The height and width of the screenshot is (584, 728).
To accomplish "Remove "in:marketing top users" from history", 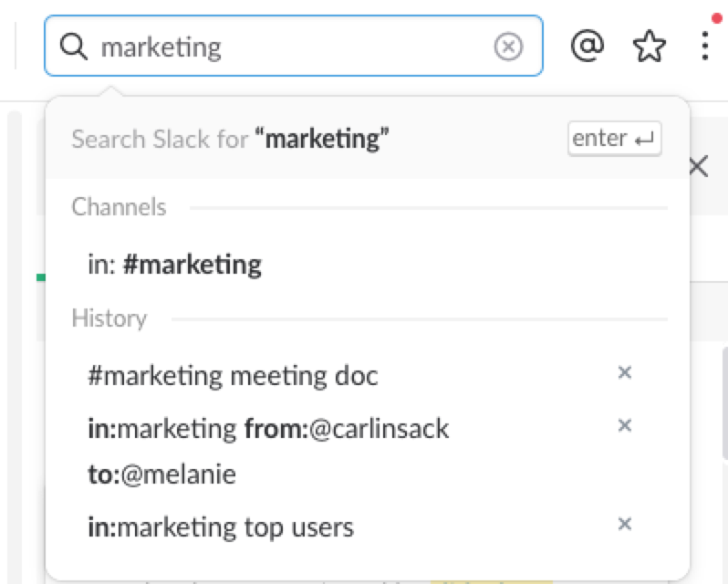I will (625, 524).
